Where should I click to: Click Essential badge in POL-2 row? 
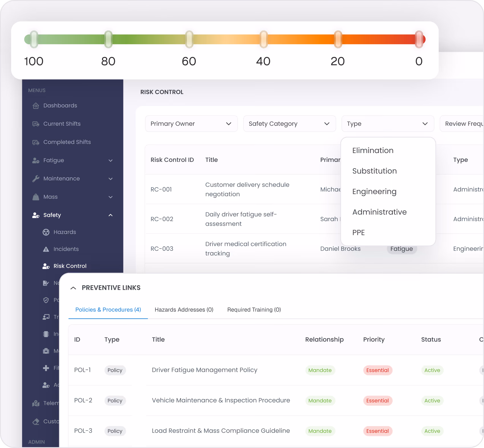pyautogui.click(x=377, y=401)
